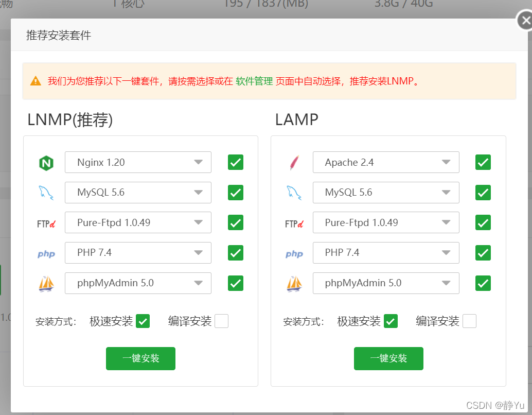Uncheck Pure-Ftpd checkbox in LNMP

236,222
